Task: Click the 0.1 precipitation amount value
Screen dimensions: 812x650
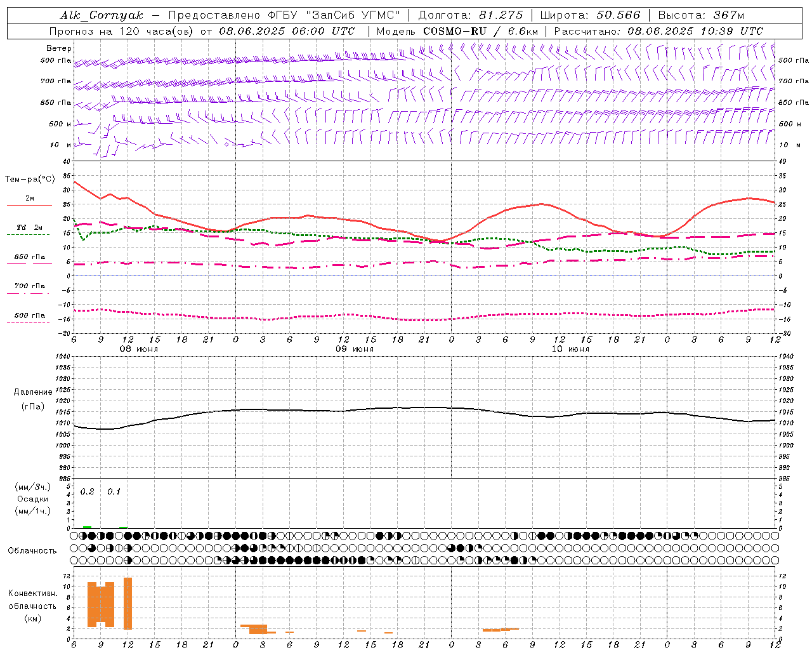Action: [x=114, y=492]
